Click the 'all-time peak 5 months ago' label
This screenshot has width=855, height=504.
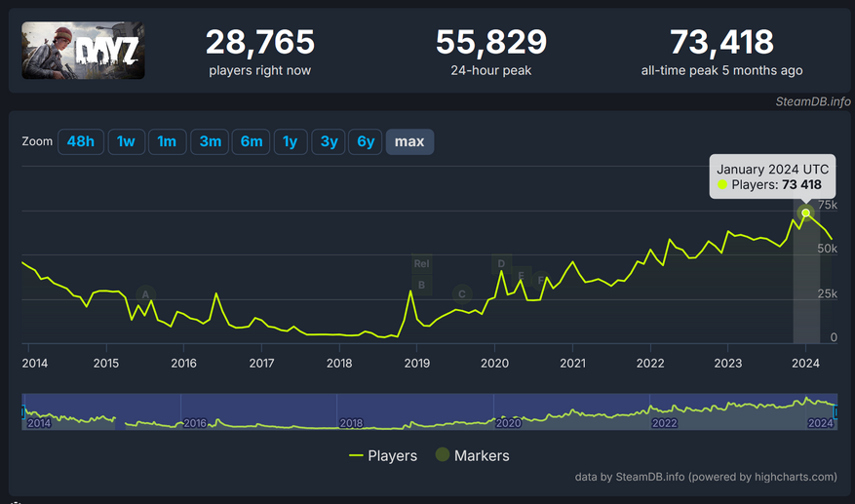(722, 70)
